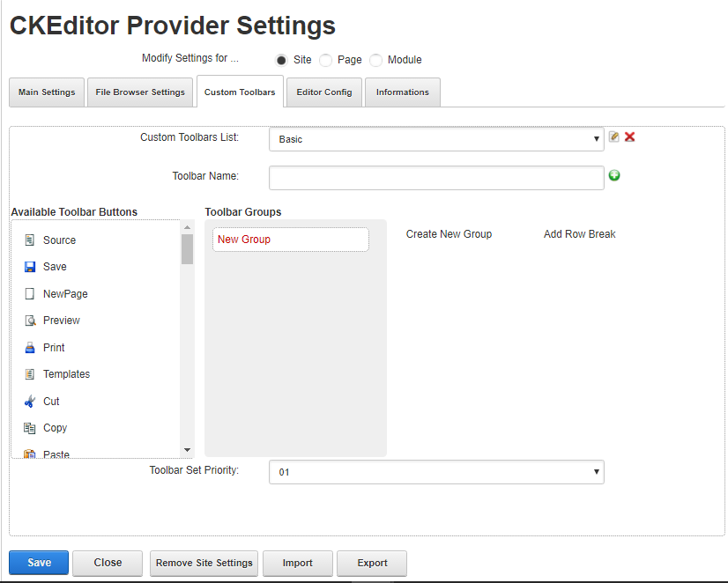Image resolution: width=728 pixels, height=583 pixels.
Task: Open the Toolbar Set Priority dropdown
Action: (436, 472)
